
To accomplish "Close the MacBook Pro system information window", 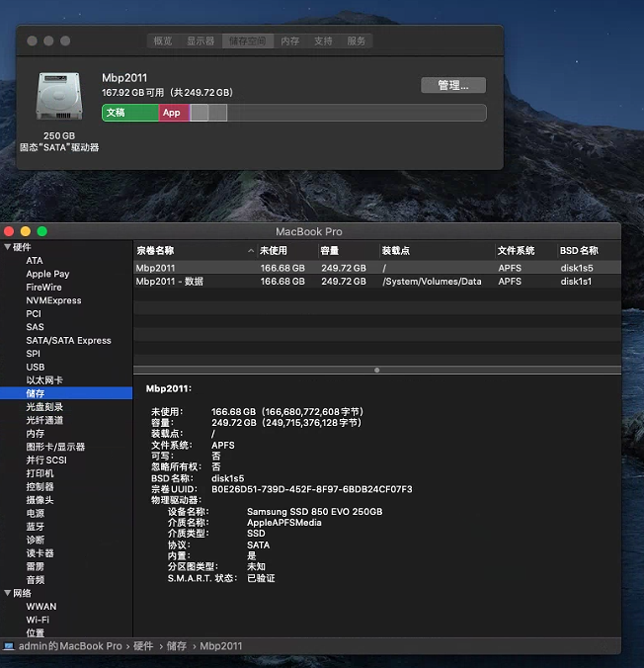I will coord(10,231).
